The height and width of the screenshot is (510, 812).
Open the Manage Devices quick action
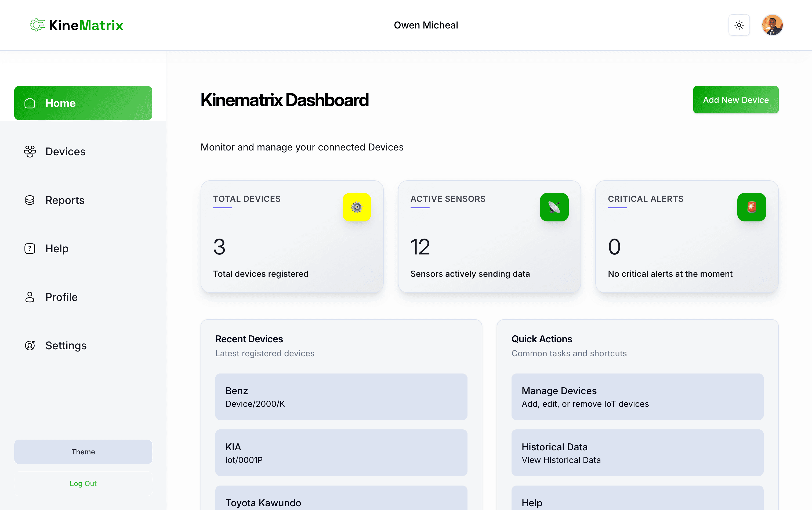637,397
